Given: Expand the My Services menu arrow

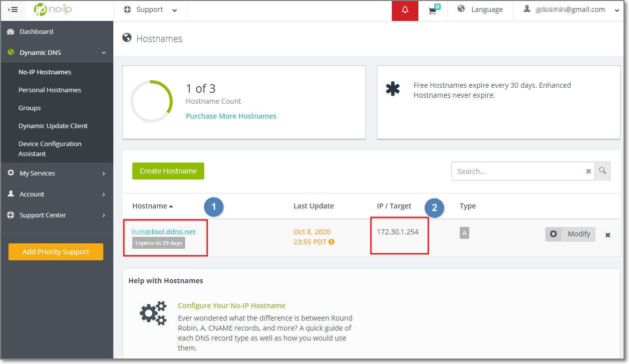Looking at the screenshot, I should 104,174.
